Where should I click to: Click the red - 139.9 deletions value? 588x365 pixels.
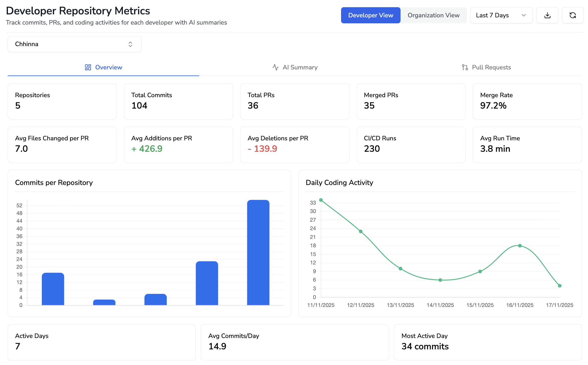coord(263,149)
